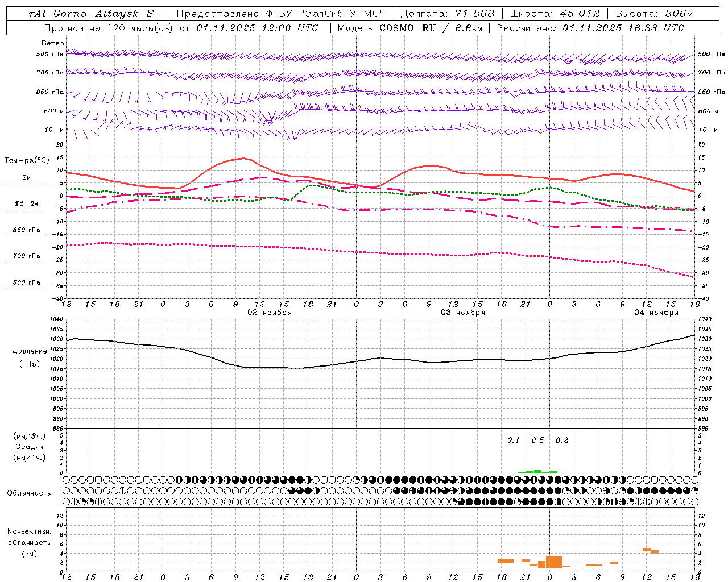Viewport: 728px width, 582px height.
Task: Click the largest orange convective cloud block
Action: (554, 562)
